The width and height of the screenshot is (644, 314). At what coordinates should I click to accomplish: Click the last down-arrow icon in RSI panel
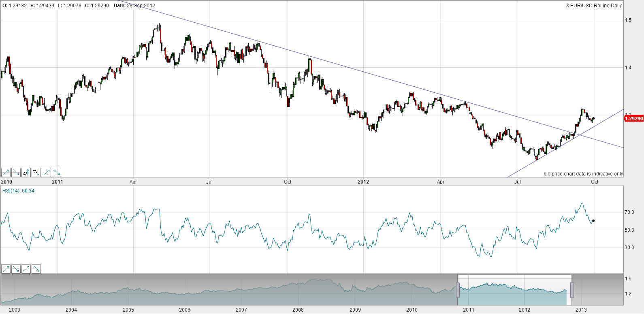[36, 269]
